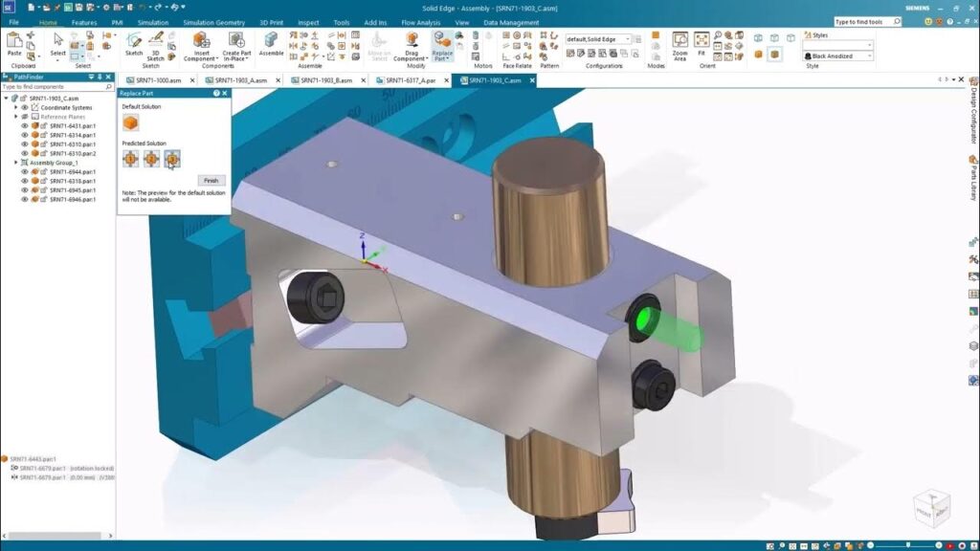This screenshot has height=551, width=980.
Task: Choose the Default Solution part icon
Action: click(129, 123)
